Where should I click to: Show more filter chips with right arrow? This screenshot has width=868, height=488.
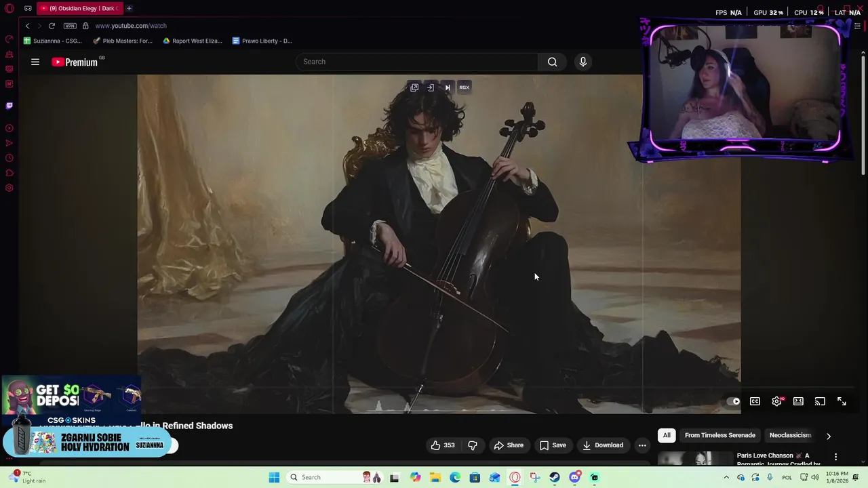tap(828, 436)
